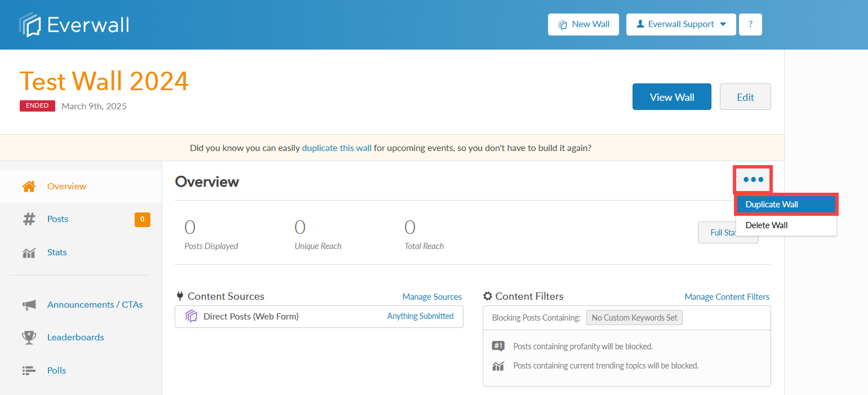
Task: Click the Unique Reach stat
Action: [x=318, y=236]
